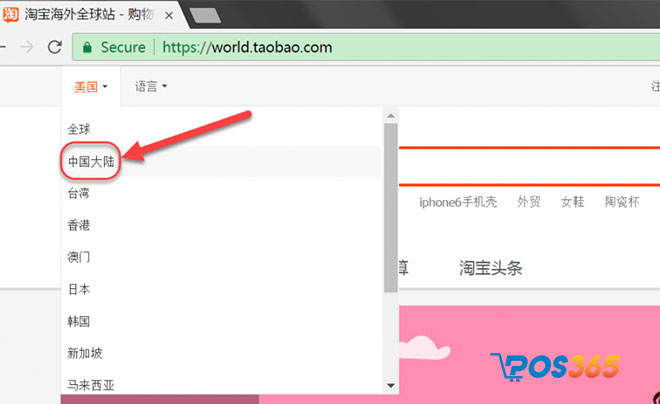Select 马来西亚 from the region list
The image size is (660, 404).
click(x=221, y=385)
